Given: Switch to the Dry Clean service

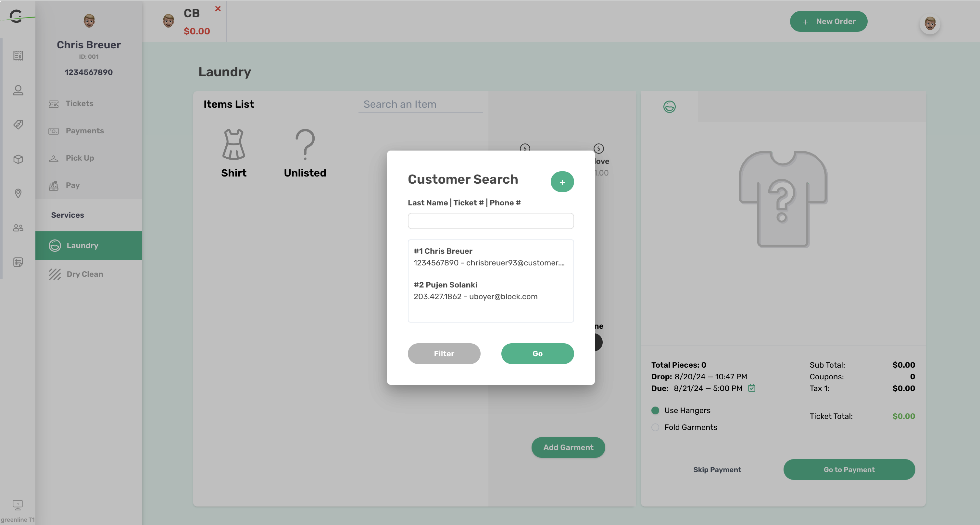Looking at the screenshot, I should 84,274.
